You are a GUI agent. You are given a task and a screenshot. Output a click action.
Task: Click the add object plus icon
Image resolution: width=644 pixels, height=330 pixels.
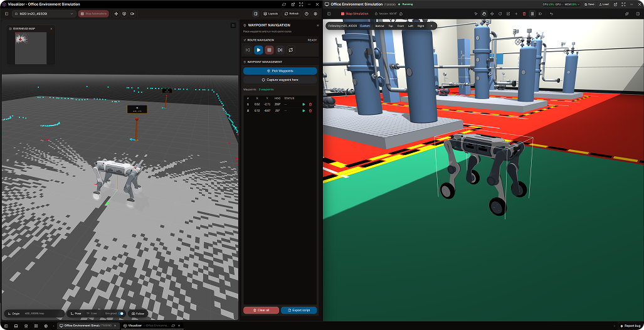[x=516, y=14]
